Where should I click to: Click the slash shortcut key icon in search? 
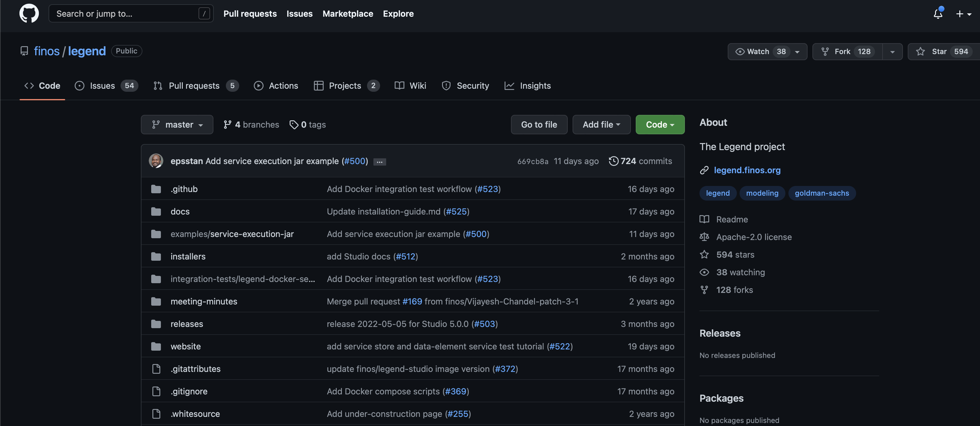[204, 13]
